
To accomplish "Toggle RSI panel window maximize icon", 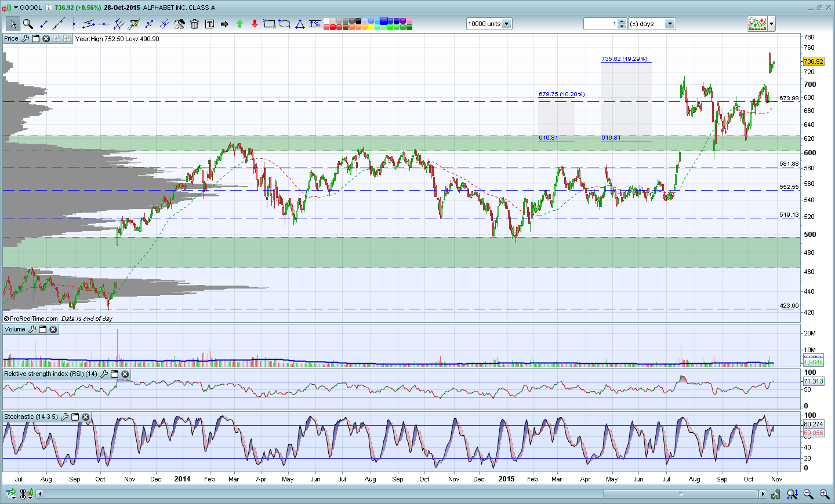I will 114,374.
